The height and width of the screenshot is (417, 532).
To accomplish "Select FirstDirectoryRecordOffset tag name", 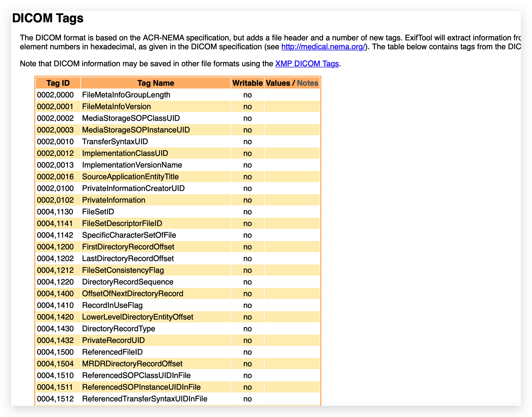I will tap(128, 247).
